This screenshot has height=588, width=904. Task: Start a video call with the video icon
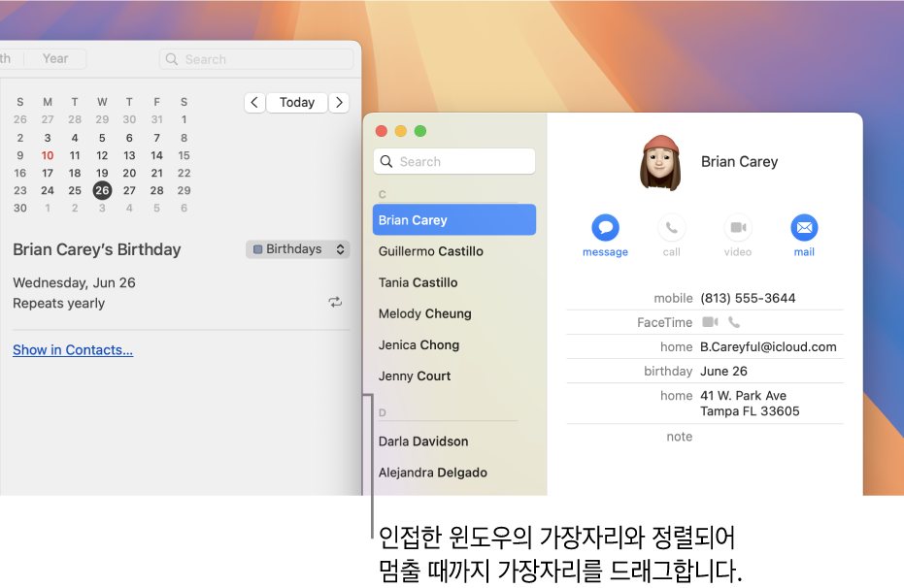(738, 227)
